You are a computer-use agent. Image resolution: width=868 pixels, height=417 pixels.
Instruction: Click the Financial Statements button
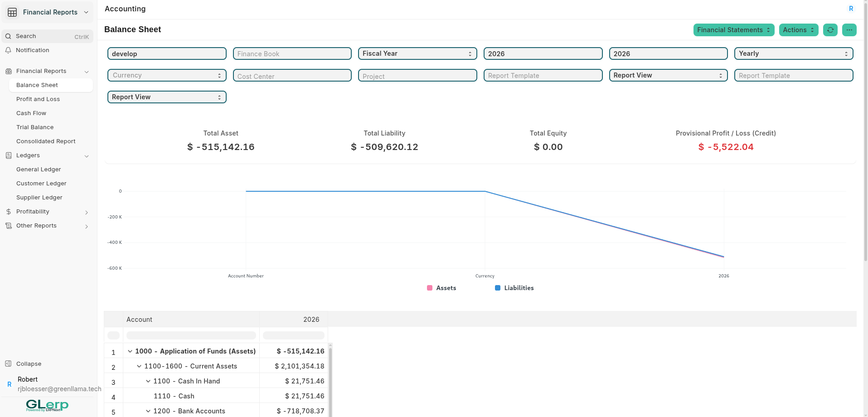click(x=733, y=30)
